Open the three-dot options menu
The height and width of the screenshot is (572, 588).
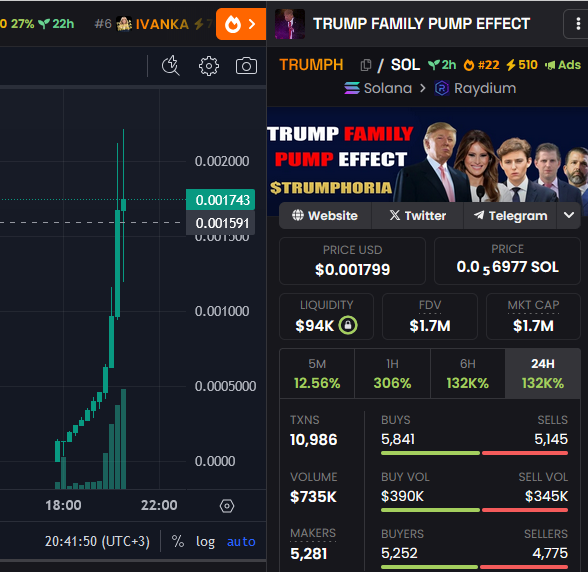click(578, 24)
